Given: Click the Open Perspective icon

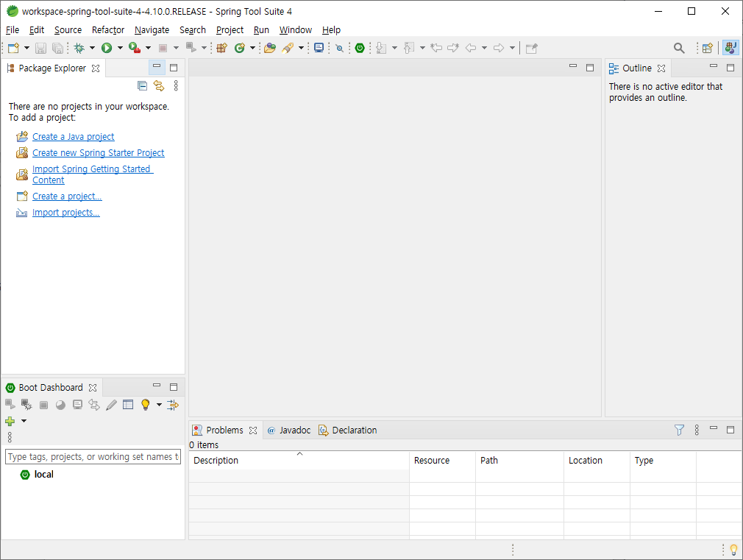Looking at the screenshot, I should [x=708, y=48].
